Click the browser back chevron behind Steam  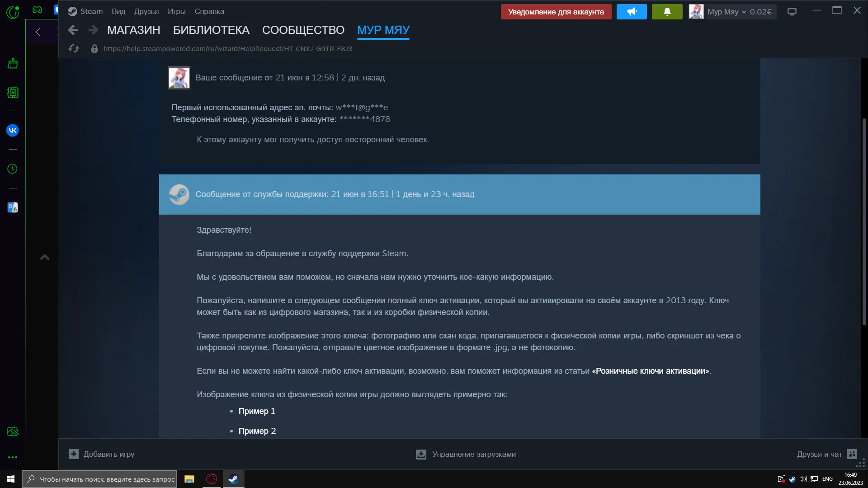click(38, 32)
